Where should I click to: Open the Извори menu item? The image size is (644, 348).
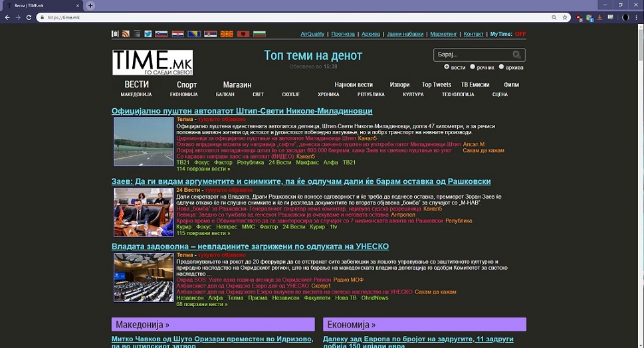pyautogui.click(x=399, y=84)
